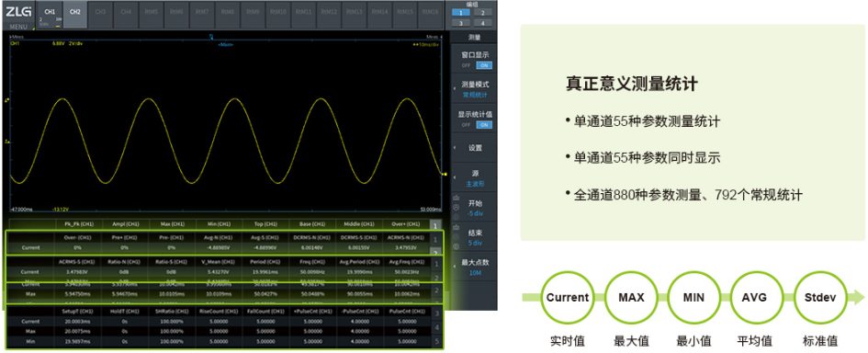
Task: Click the MAX circle in the statistics graphic
Action: [631, 298]
